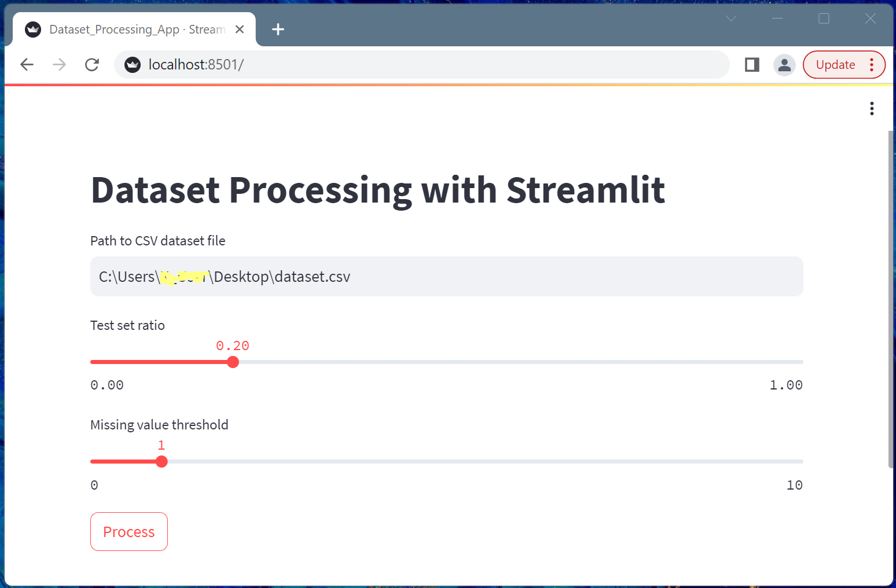Image resolution: width=896 pixels, height=588 pixels.
Task: Click the browser window restore control
Action: [x=824, y=19]
